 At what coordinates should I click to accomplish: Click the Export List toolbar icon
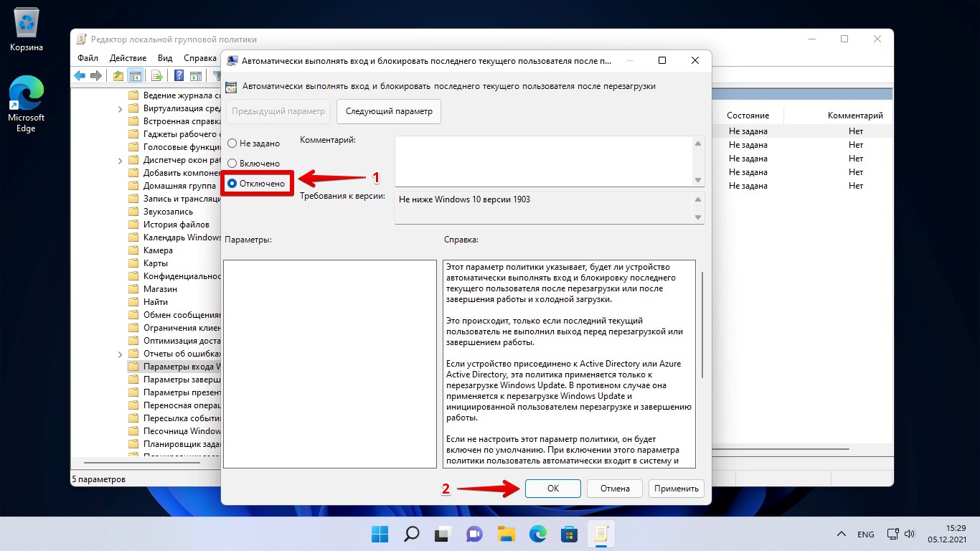pos(157,75)
